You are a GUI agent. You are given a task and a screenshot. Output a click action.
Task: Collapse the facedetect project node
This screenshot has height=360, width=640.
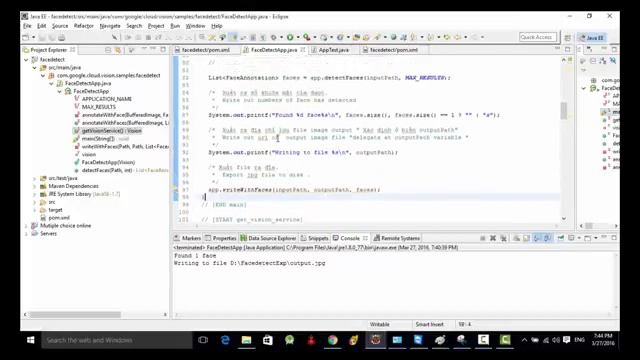pyautogui.click(x=27, y=60)
